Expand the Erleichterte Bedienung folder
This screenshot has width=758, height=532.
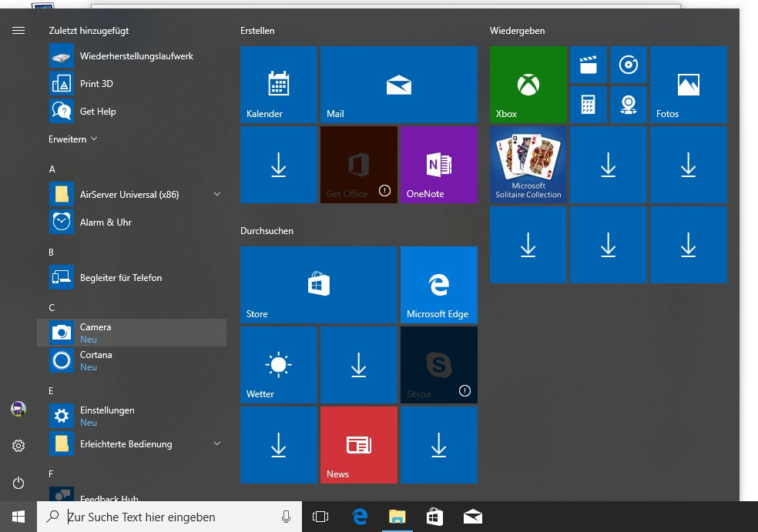pyautogui.click(x=217, y=444)
